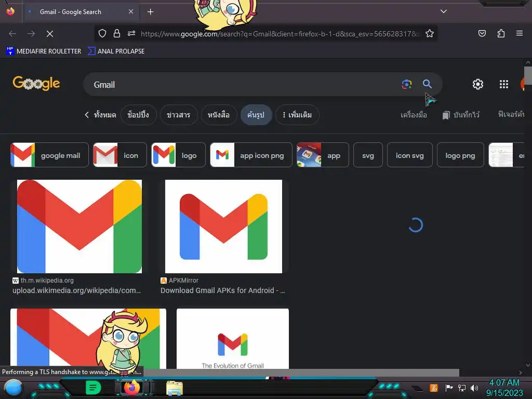
Task: Click the vertical scrollbar thumb
Action: [528, 75]
